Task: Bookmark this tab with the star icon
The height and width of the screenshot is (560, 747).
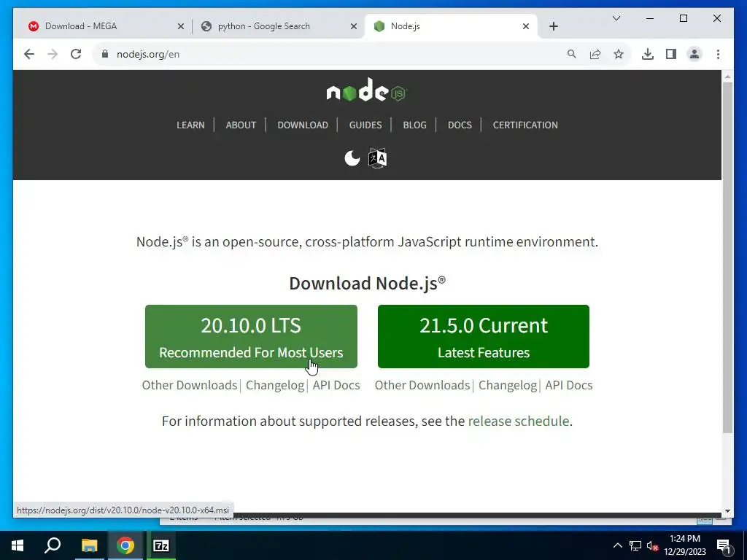Action: point(619,54)
